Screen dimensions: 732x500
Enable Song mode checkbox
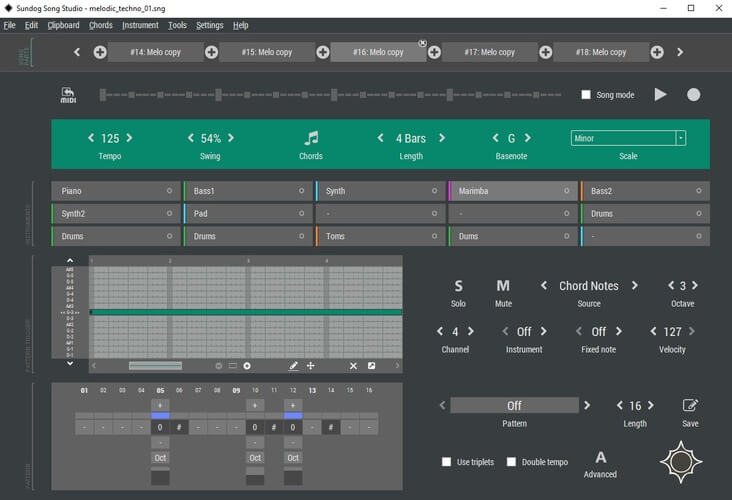pyautogui.click(x=586, y=95)
